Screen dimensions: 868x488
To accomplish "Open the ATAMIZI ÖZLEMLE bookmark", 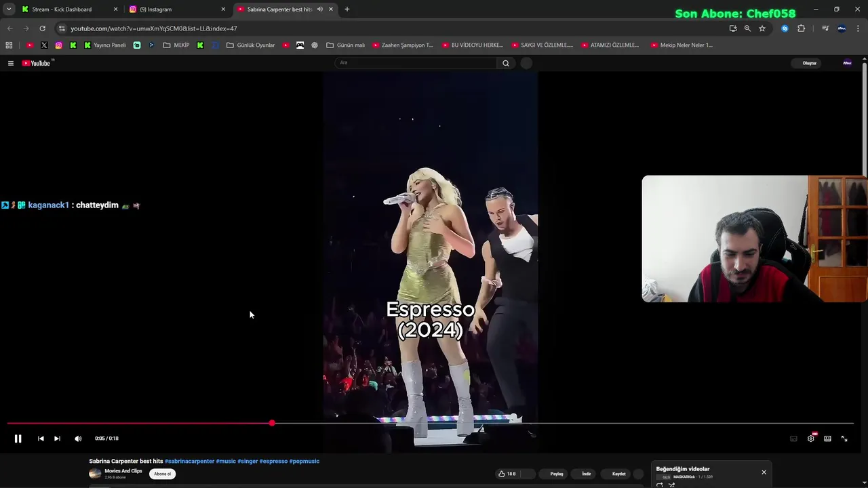I will (611, 45).
